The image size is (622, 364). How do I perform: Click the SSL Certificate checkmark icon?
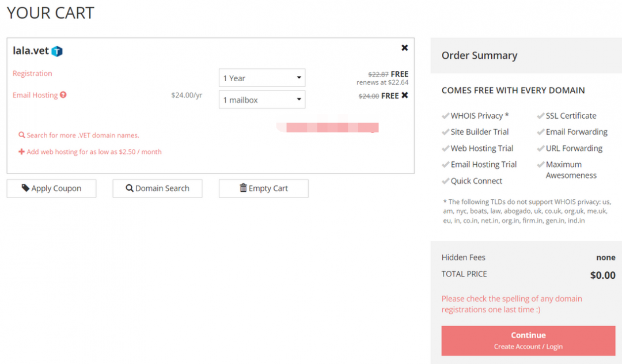point(541,116)
